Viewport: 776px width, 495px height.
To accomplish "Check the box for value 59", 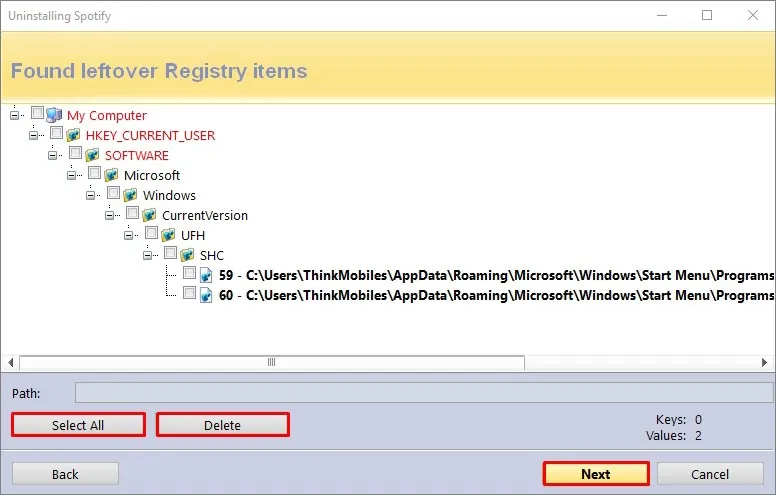I will click(189, 273).
